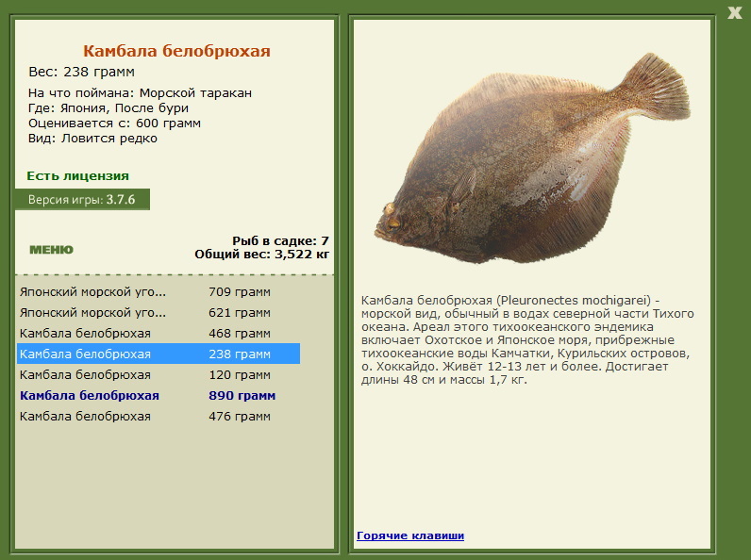751x560 pixels.
Task: Click the Pleuronectes mochigarei description paragraph
Action: (527, 339)
